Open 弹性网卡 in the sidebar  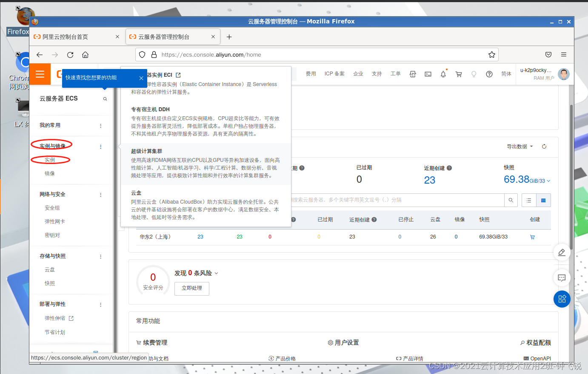pyautogui.click(x=55, y=222)
